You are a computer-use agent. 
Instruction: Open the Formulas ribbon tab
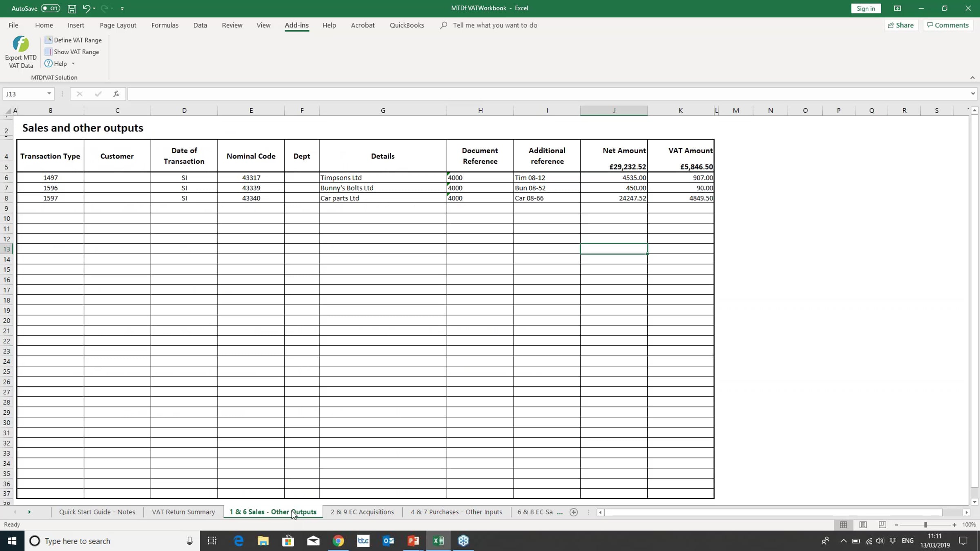tap(165, 25)
